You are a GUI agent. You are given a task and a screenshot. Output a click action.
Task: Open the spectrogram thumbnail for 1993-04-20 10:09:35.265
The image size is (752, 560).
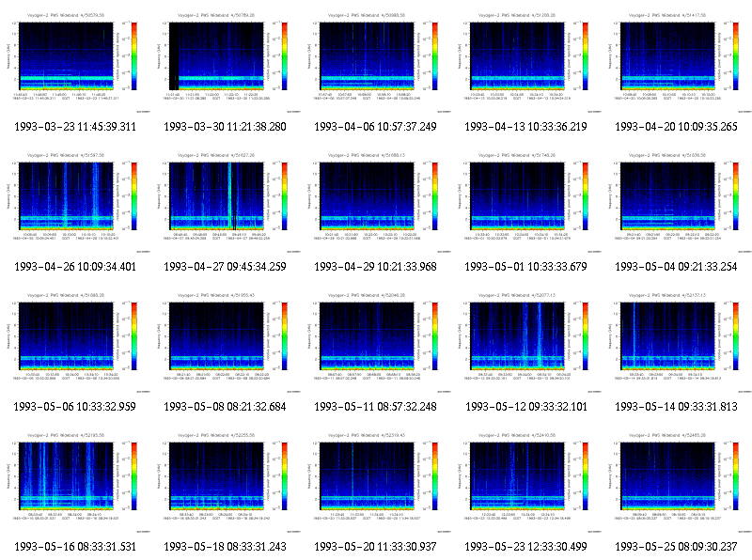(677, 62)
